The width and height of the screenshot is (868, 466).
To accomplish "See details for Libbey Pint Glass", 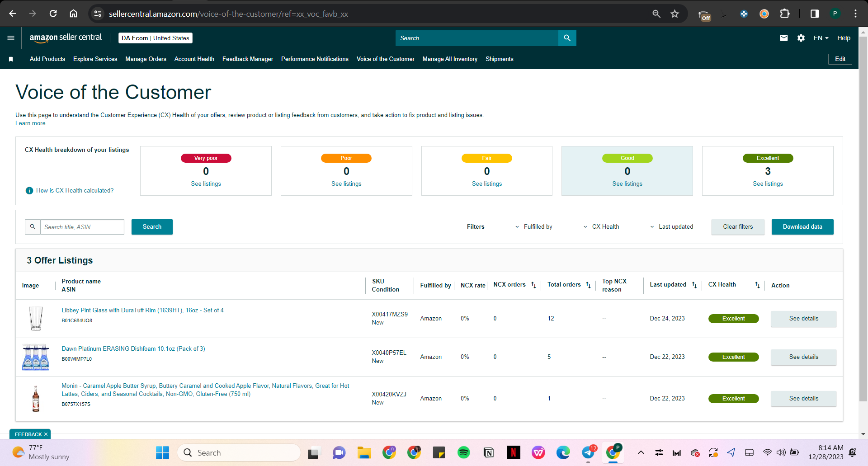I will click(803, 319).
